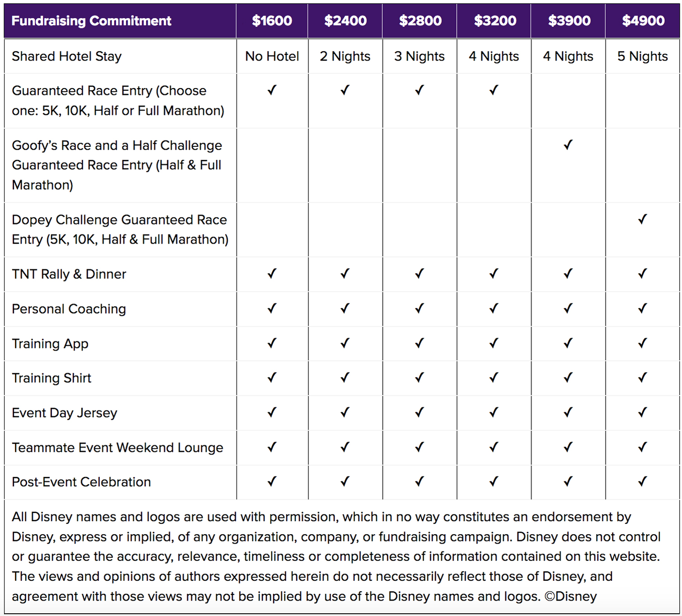Select the $2400 fundraising column header
This screenshot has width=682, height=616.
tap(345, 20)
